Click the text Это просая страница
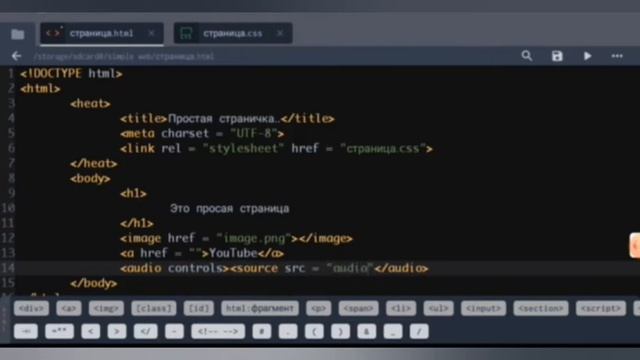The height and width of the screenshot is (360, 640). 229,209
